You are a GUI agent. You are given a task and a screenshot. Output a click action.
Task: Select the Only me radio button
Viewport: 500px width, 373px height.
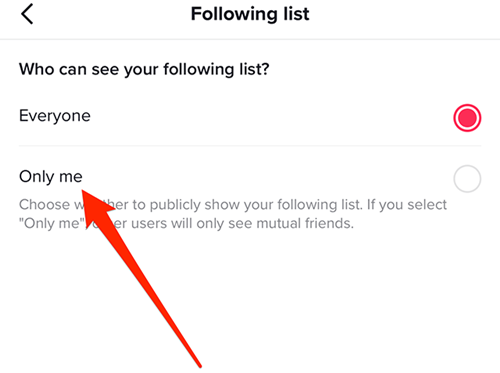(467, 179)
